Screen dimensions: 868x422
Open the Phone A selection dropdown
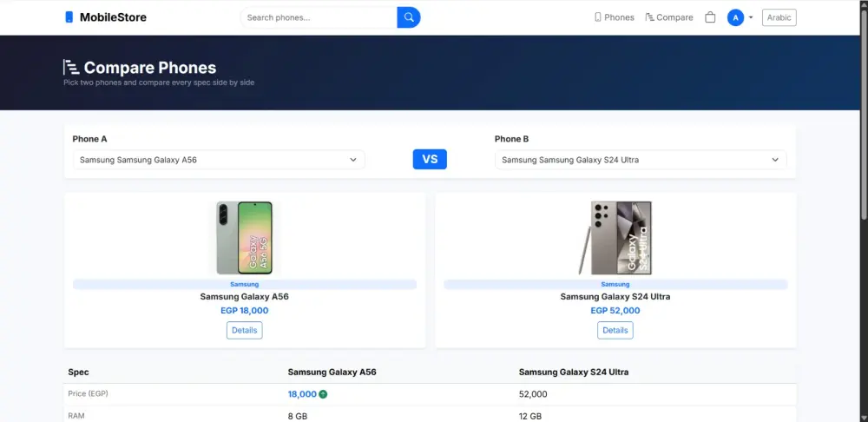[219, 160]
